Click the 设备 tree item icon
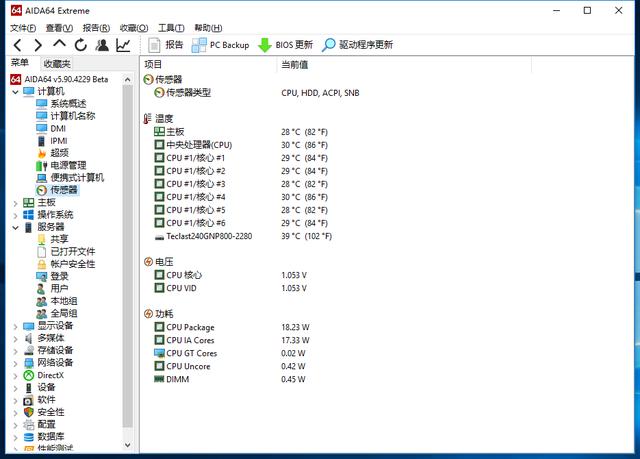This screenshot has height=459, width=640. pyautogui.click(x=29, y=388)
